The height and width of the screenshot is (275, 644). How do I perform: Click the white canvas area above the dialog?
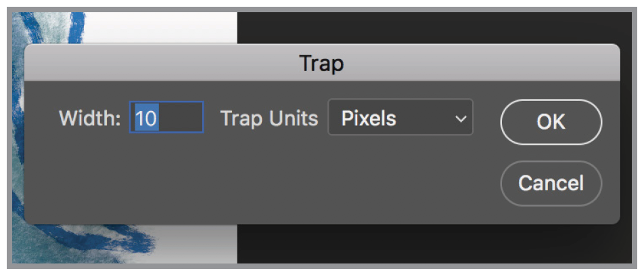169,27
